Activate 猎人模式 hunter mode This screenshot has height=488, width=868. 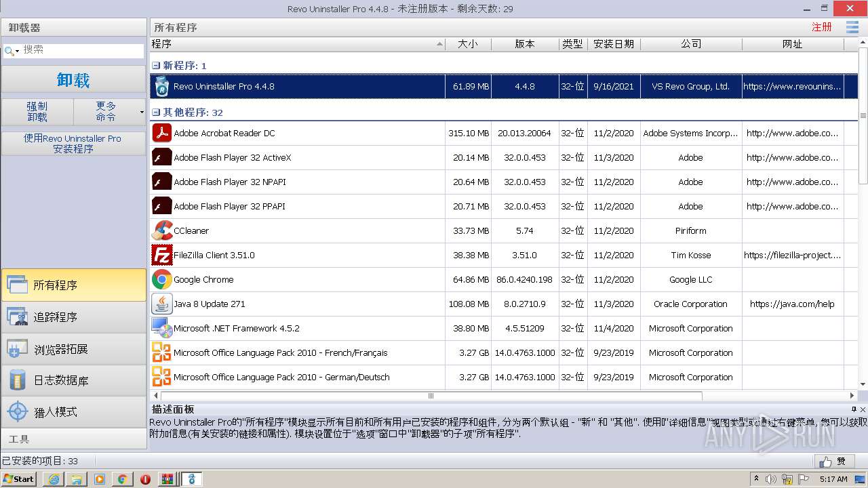pos(73,411)
